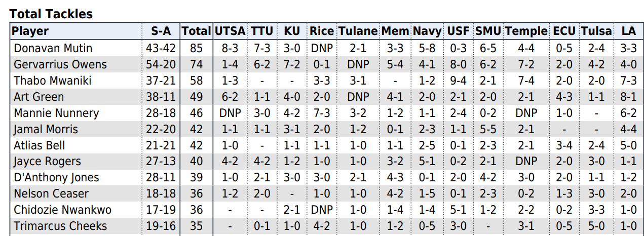This screenshot has height=236, width=644.
Task: Select Mannie Nunnery player cell
Action: [x=56, y=113]
